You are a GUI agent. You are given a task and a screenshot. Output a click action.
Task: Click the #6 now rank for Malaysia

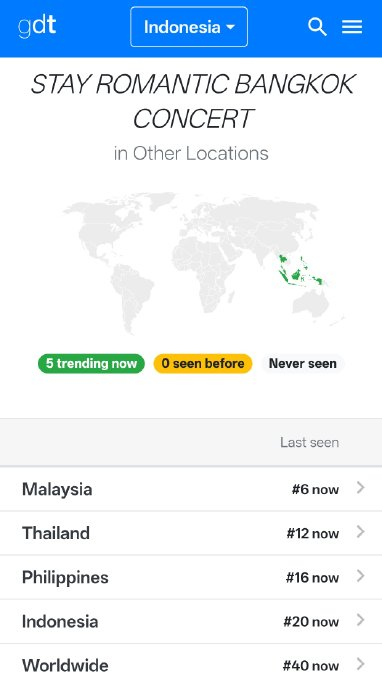pyautogui.click(x=315, y=489)
